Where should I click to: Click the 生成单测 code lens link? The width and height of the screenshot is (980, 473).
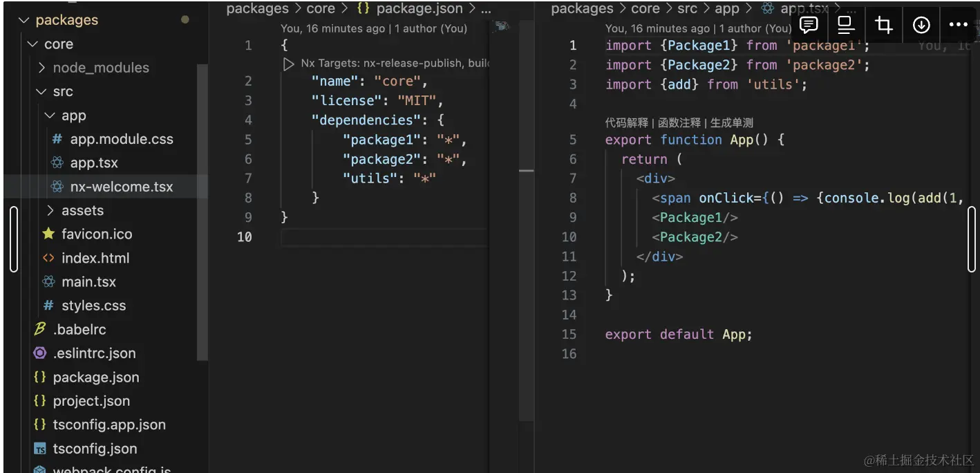pos(732,122)
